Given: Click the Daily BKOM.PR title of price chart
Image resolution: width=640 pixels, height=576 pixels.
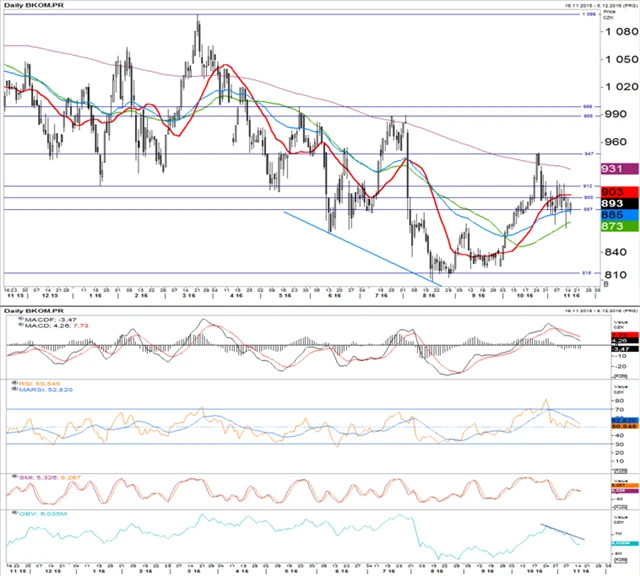Looking at the screenshot, I should 34,5.
